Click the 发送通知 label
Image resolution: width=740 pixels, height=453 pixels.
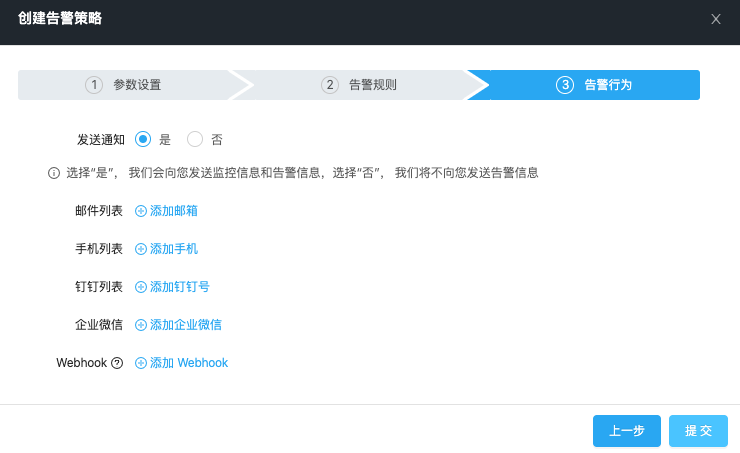click(101, 140)
